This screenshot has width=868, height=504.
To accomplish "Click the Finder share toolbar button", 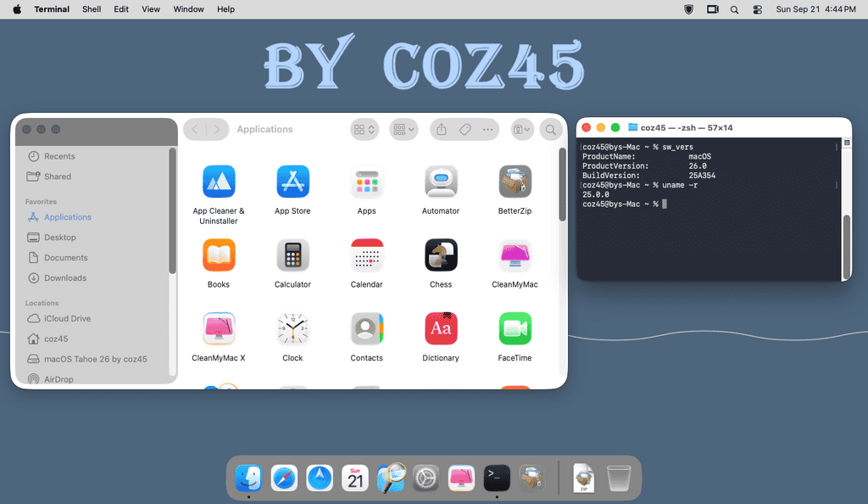I will pos(441,130).
